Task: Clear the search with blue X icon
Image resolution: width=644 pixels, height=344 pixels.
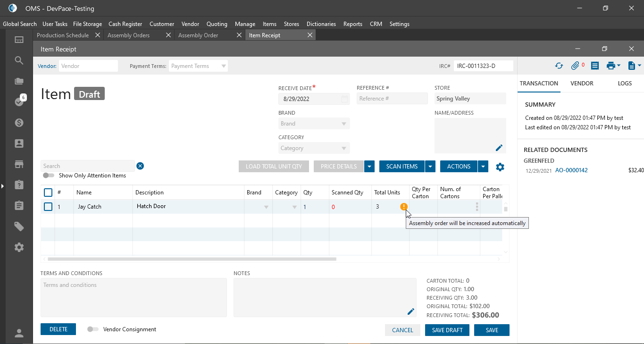Action: pos(140,166)
